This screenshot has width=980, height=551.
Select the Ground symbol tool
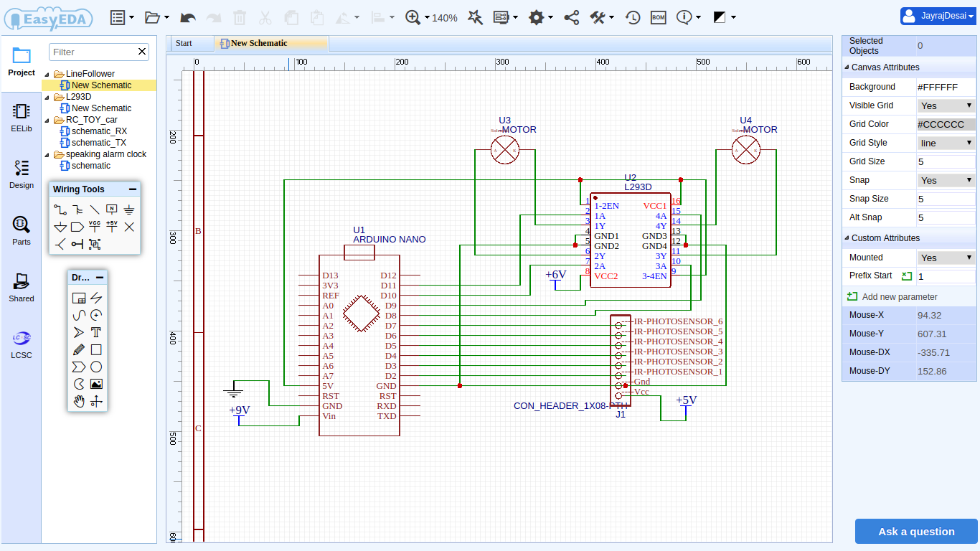pos(129,209)
